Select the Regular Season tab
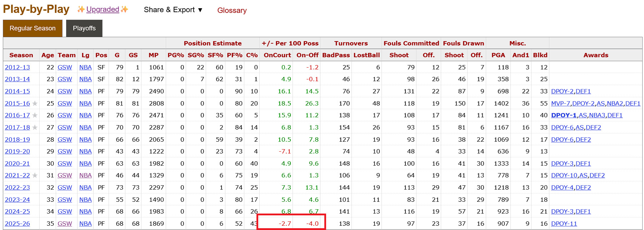Viewport: 644px width, 230px height. click(x=33, y=28)
